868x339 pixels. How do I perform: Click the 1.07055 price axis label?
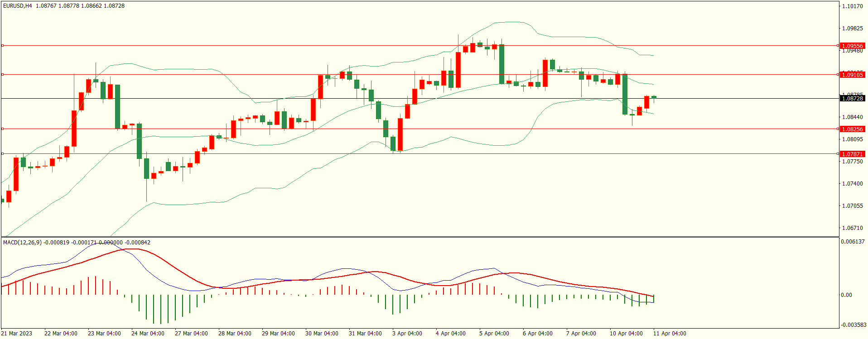(852, 206)
